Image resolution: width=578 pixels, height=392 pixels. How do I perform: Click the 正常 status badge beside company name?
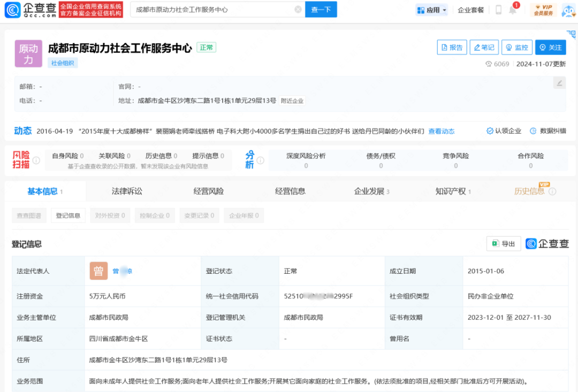click(x=207, y=48)
